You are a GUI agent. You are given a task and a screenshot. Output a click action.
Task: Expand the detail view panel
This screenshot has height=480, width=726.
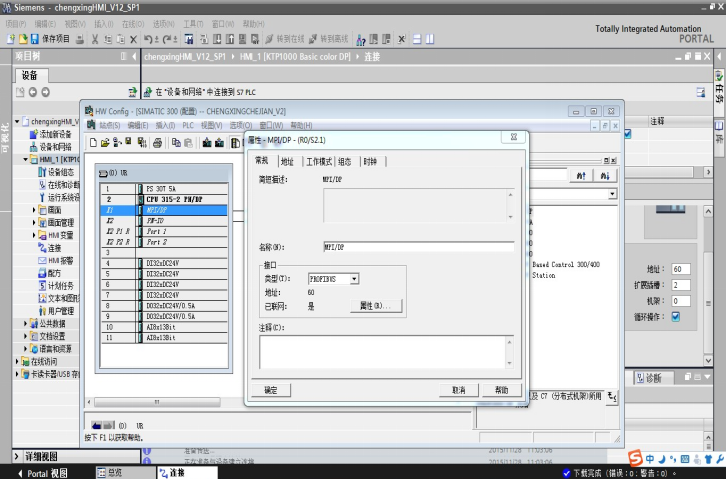[x=17, y=456]
